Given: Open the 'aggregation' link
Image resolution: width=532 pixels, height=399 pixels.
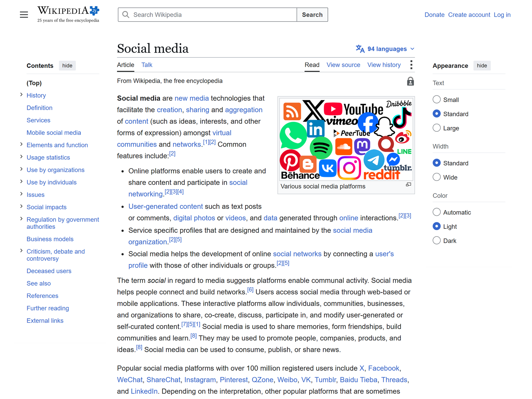Looking at the screenshot, I should pyautogui.click(x=244, y=110).
